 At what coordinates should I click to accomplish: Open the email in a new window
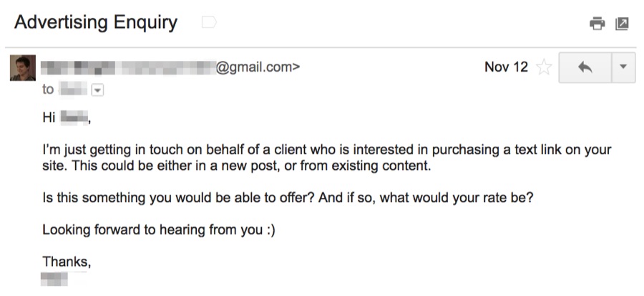[622, 24]
